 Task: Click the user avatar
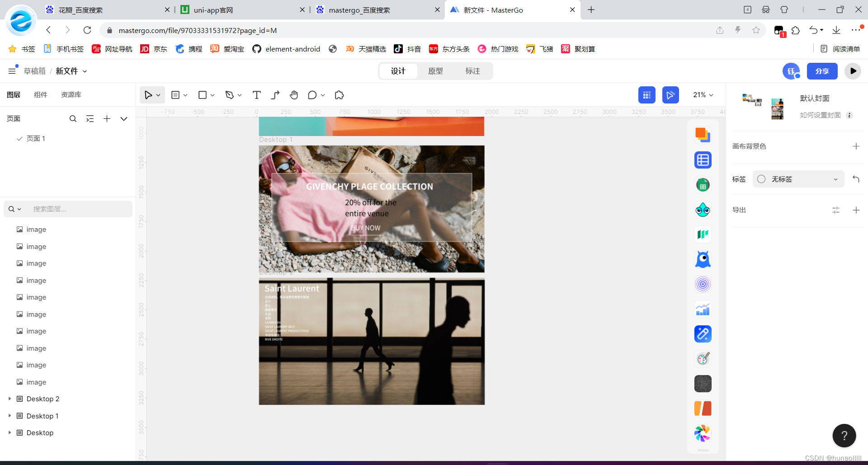coord(791,71)
